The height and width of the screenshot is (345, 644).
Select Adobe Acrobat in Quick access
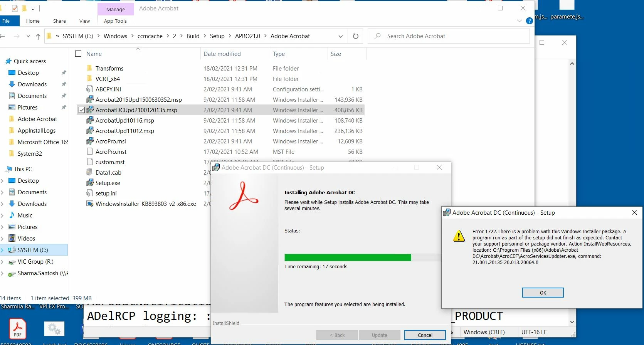pos(37,119)
